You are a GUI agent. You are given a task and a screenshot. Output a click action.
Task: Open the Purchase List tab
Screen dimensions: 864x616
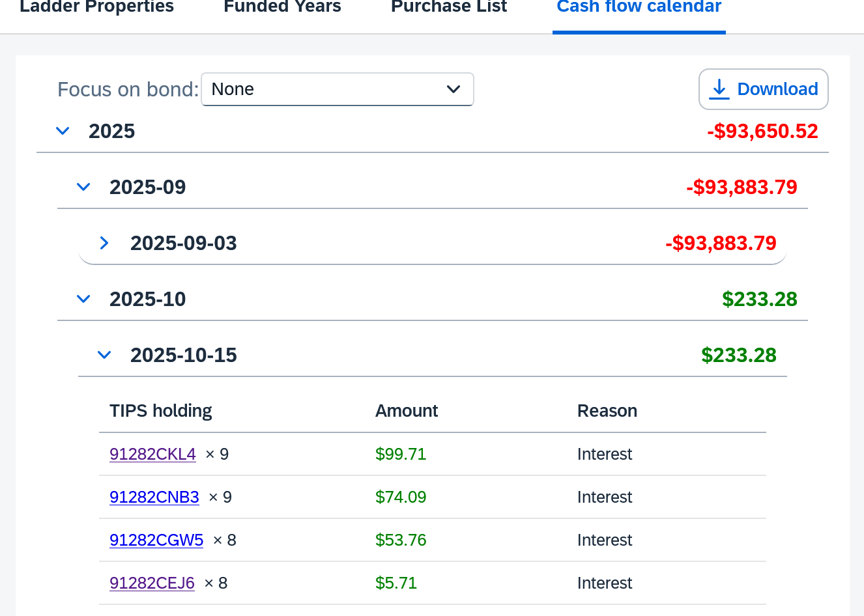448,8
